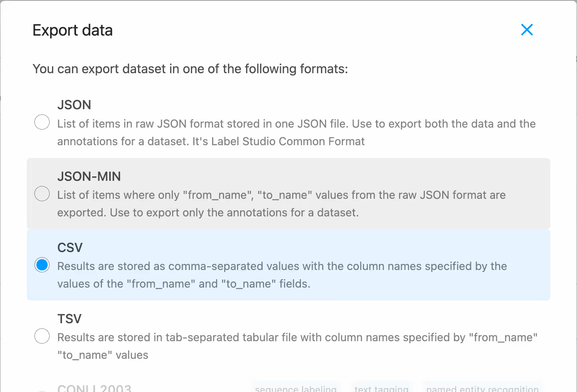The width and height of the screenshot is (577, 392).
Task: Click the "named entity recognition" tag
Action: (x=482, y=389)
